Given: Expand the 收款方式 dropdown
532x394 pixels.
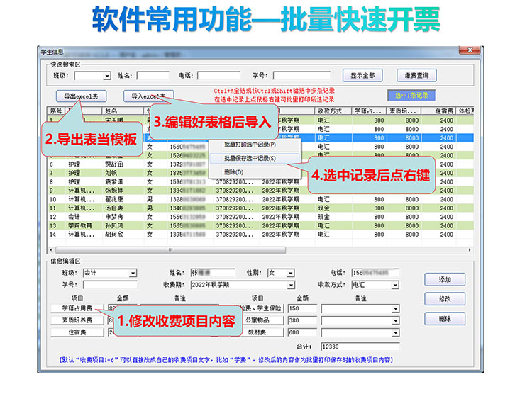Looking at the screenshot, I should coord(394,285).
